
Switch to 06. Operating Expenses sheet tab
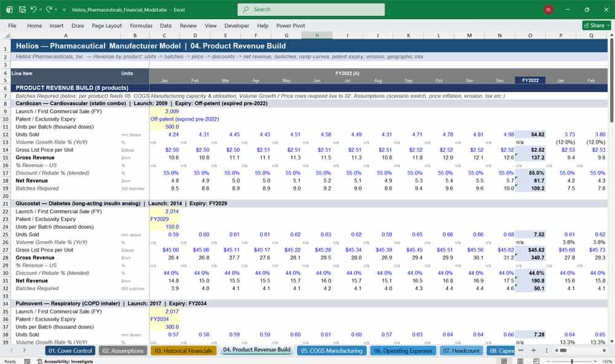[x=403, y=350]
